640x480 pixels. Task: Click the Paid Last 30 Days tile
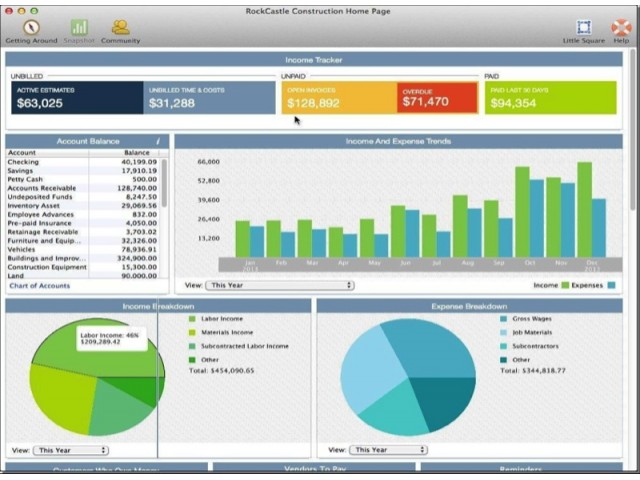click(x=551, y=98)
